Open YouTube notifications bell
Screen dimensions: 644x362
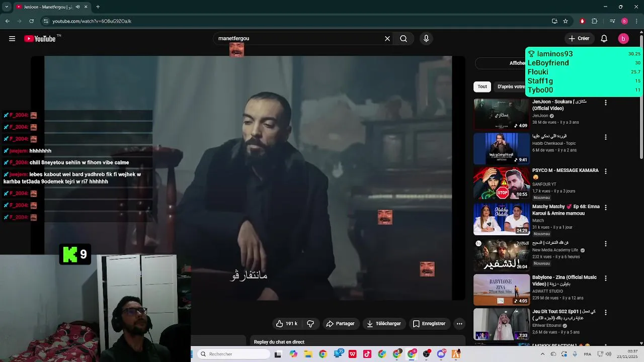pyautogui.click(x=604, y=39)
